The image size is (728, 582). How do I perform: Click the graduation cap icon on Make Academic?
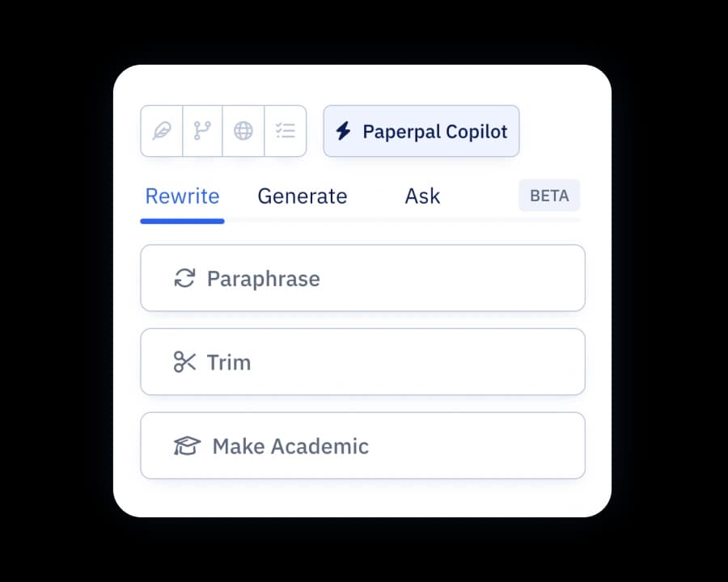pos(187,445)
